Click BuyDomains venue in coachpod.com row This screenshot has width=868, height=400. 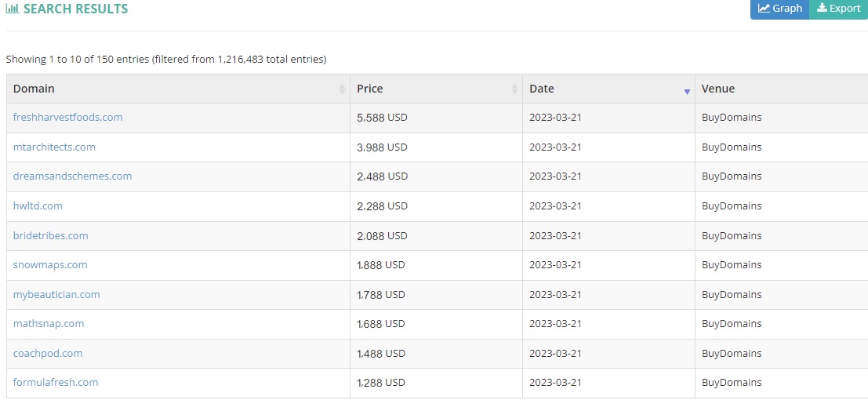[x=732, y=353]
